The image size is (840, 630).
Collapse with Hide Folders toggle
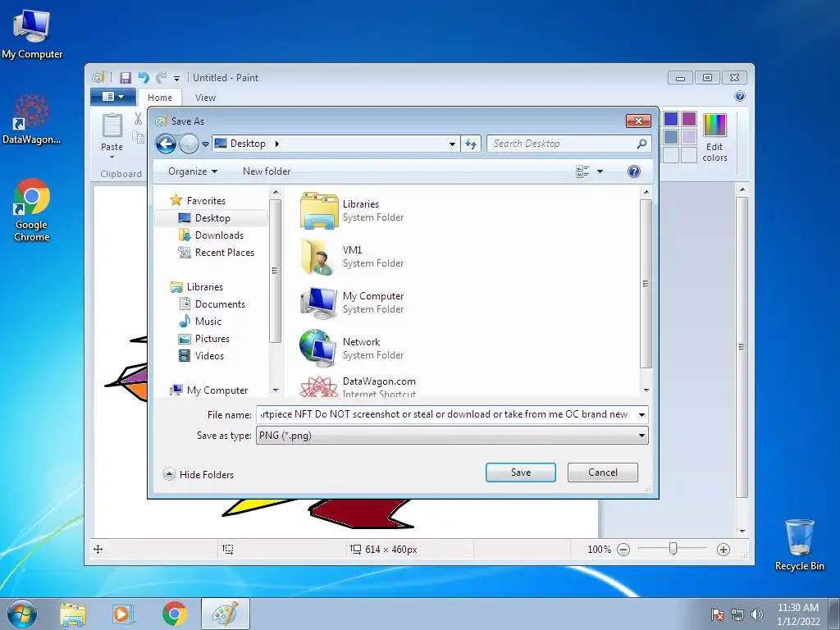click(199, 474)
